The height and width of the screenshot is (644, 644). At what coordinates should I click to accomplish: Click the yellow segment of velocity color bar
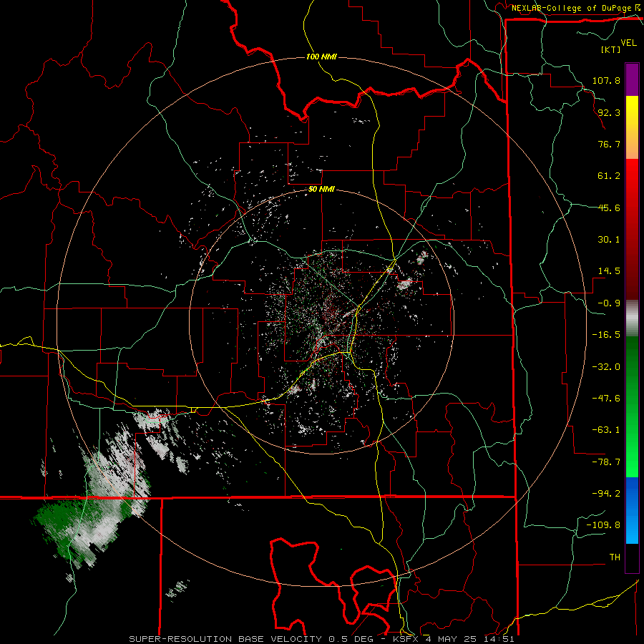tap(632, 127)
